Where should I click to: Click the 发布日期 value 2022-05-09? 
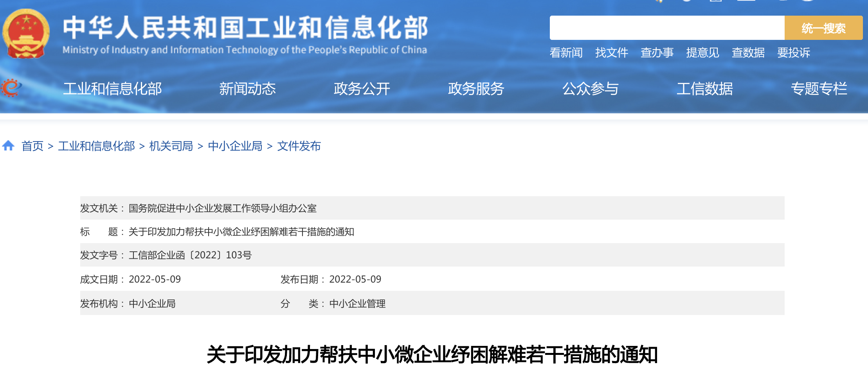(x=355, y=279)
